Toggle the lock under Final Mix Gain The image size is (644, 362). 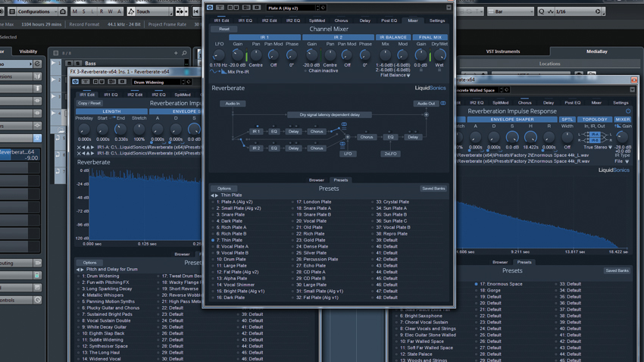[x=421, y=70]
